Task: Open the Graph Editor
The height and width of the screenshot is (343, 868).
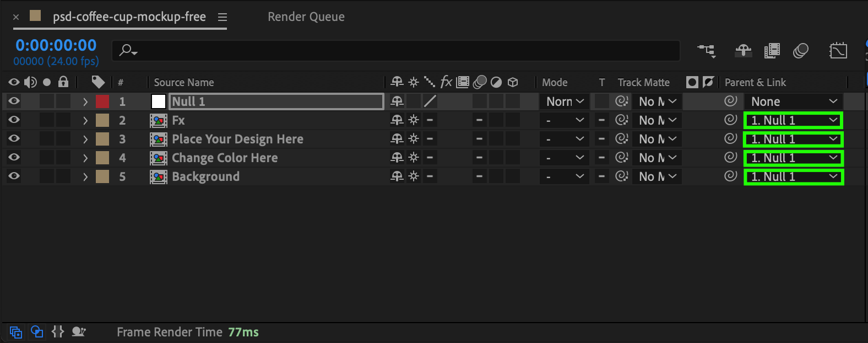Action: (838, 51)
